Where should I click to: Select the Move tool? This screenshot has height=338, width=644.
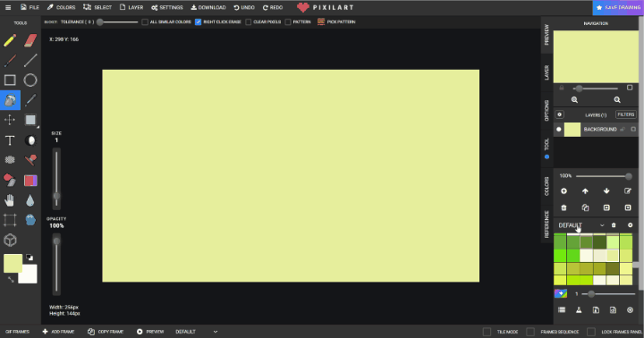(10, 120)
